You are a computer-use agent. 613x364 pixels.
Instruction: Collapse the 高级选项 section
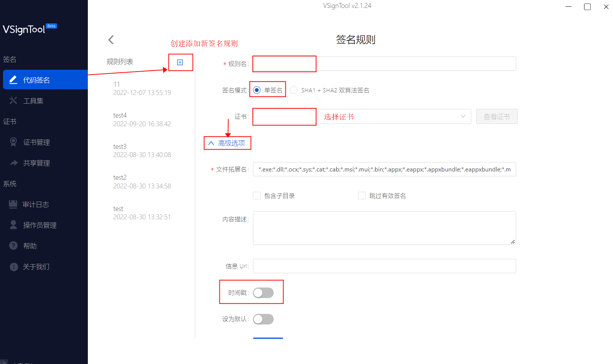[227, 143]
